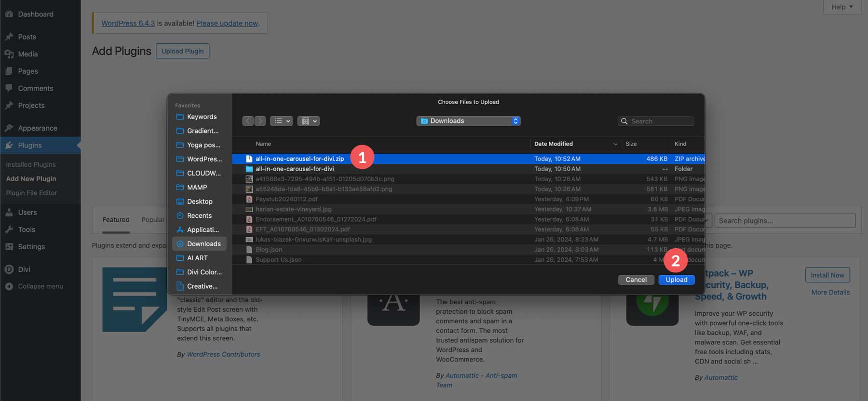Screen dimensions: 868x401
Task: Open Plugin File Editor submenu item
Action: coord(31,193)
